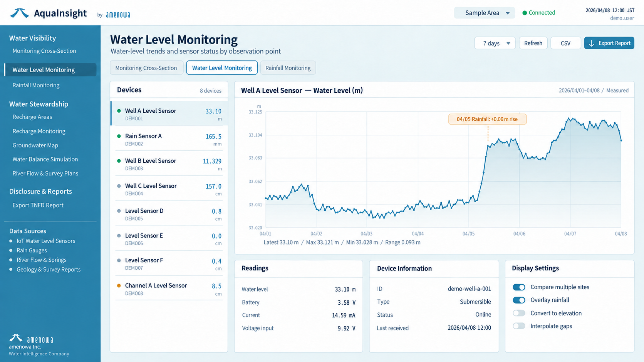This screenshot has height=362, width=644.
Task: Select Well A Level Sensor device row
Action: pos(169,113)
